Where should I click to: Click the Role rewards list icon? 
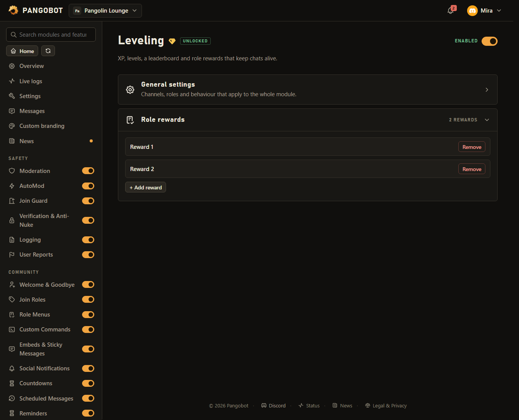[x=130, y=120]
